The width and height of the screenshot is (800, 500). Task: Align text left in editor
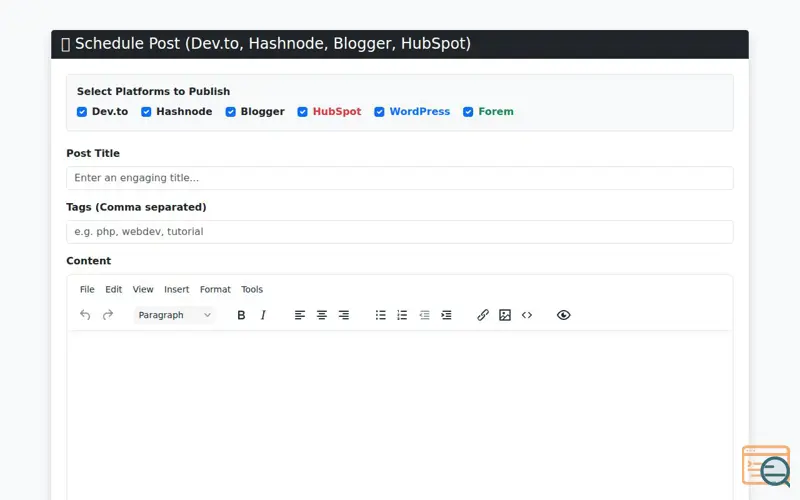tap(300, 315)
